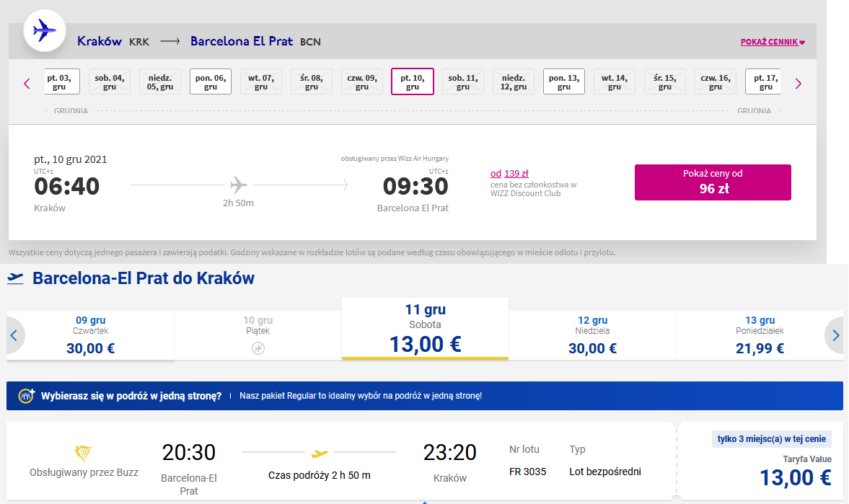849x504 pixels.
Task: Click the Ryanair harp logo icon
Action: pos(84,453)
